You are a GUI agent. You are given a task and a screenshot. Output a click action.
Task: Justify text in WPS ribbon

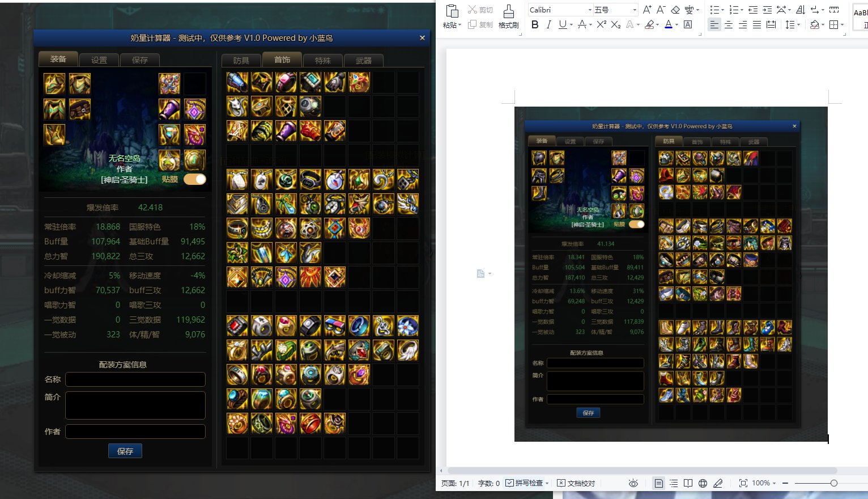click(x=757, y=24)
